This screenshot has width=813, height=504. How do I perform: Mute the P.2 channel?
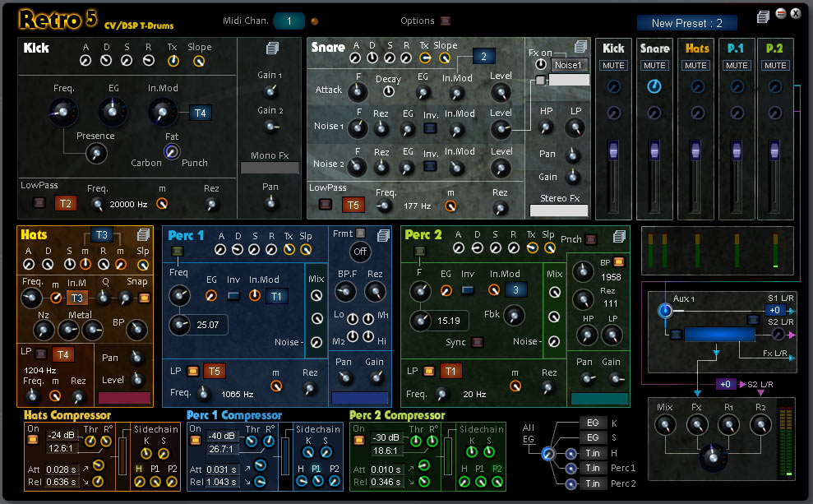coord(775,65)
